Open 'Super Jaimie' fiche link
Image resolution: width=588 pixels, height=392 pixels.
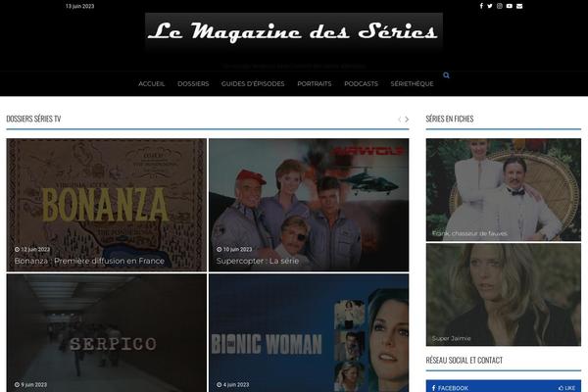coord(451,338)
